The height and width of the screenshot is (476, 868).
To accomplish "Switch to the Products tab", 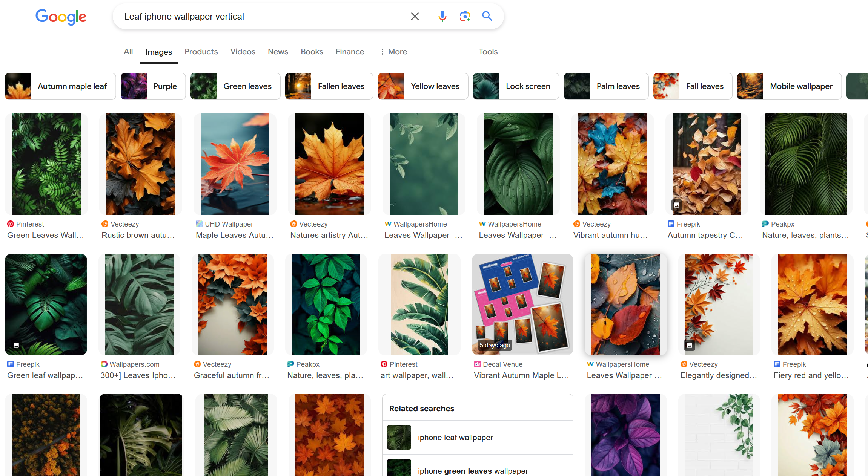I will pyautogui.click(x=201, y=52).
